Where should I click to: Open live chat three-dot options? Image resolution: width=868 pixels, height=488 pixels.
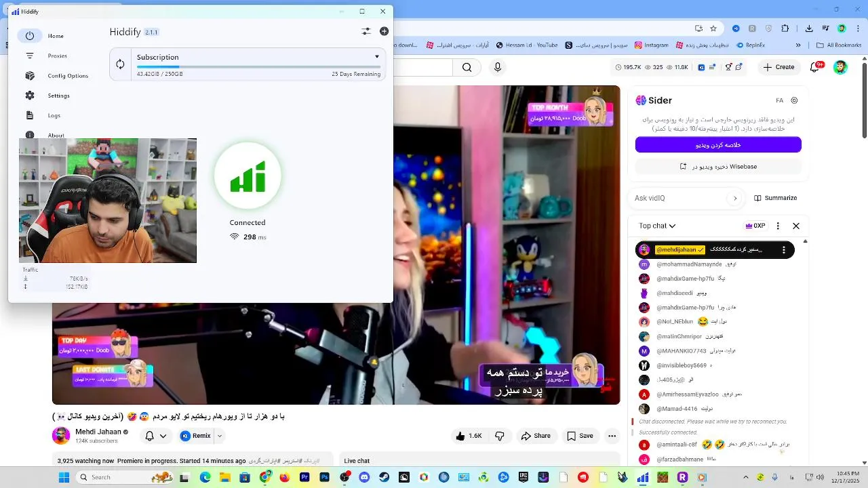coord(778,226)
